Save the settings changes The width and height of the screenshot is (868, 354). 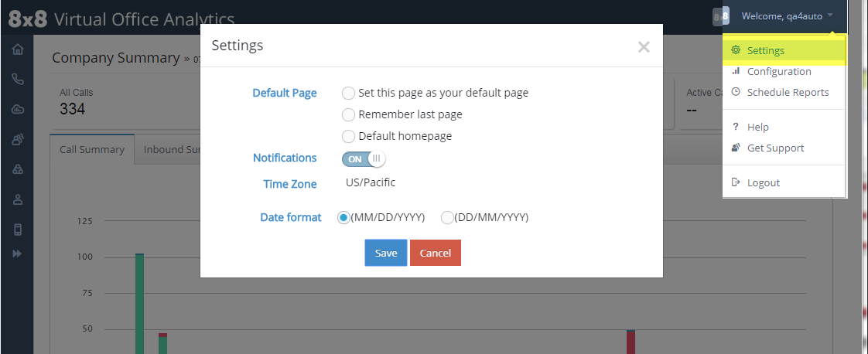click(386, 253)
